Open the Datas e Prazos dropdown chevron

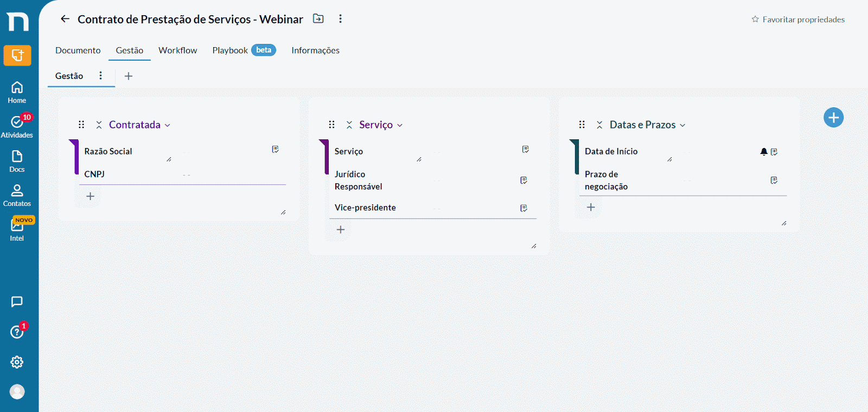pos(682,125)
